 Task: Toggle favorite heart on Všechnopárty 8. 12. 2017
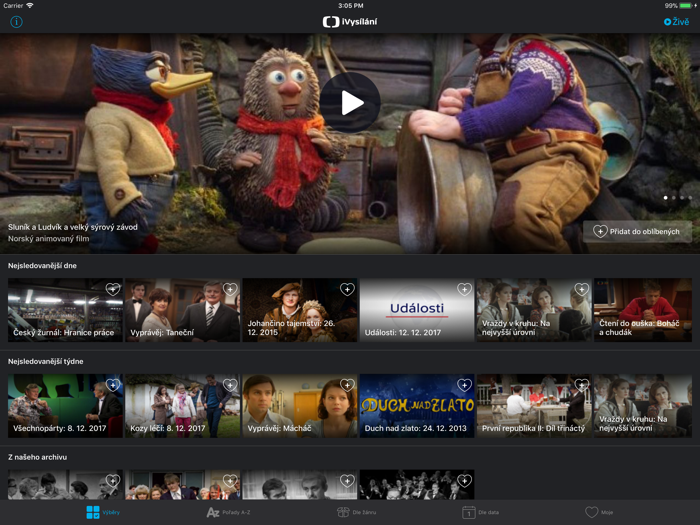click(113, 385)
